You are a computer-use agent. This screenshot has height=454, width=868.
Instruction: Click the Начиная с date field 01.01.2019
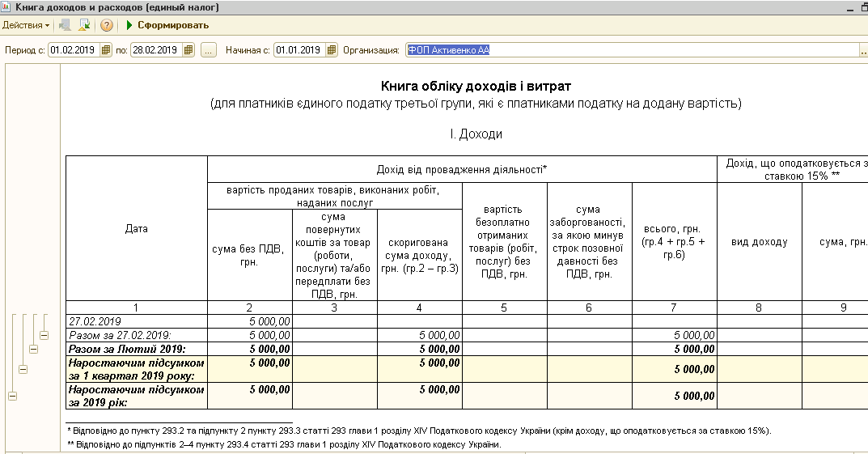(299, 50)
